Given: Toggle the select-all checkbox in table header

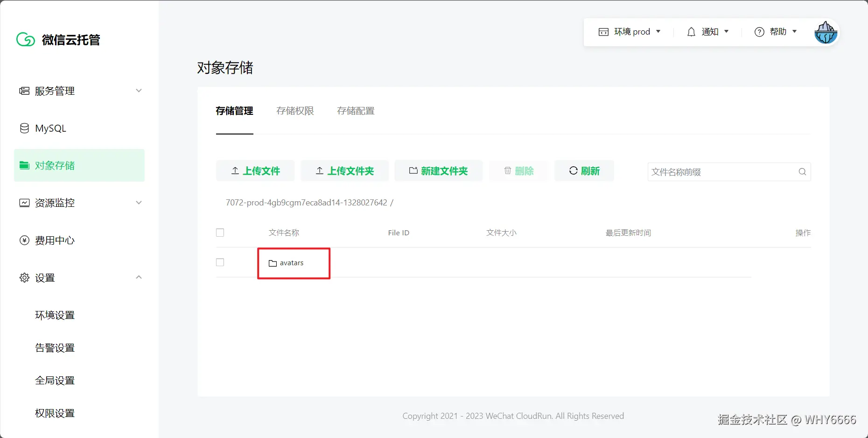Looking at the screenshot, I should pos(220,233).
